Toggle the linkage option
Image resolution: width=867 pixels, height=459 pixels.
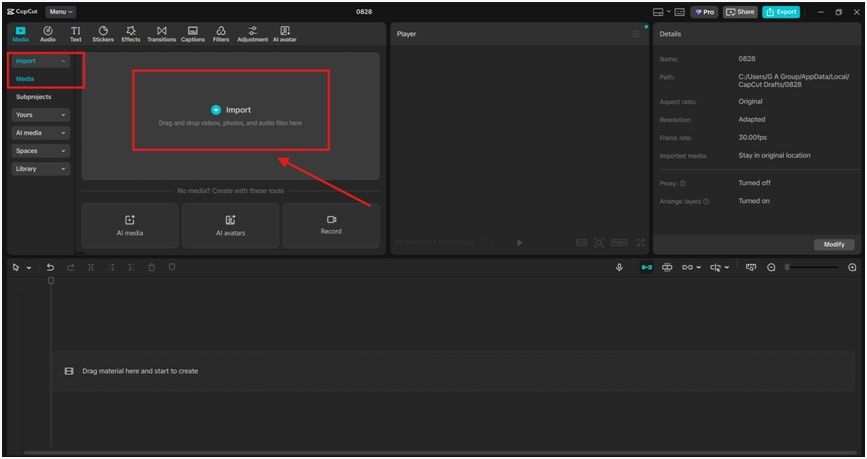[687, 268]
